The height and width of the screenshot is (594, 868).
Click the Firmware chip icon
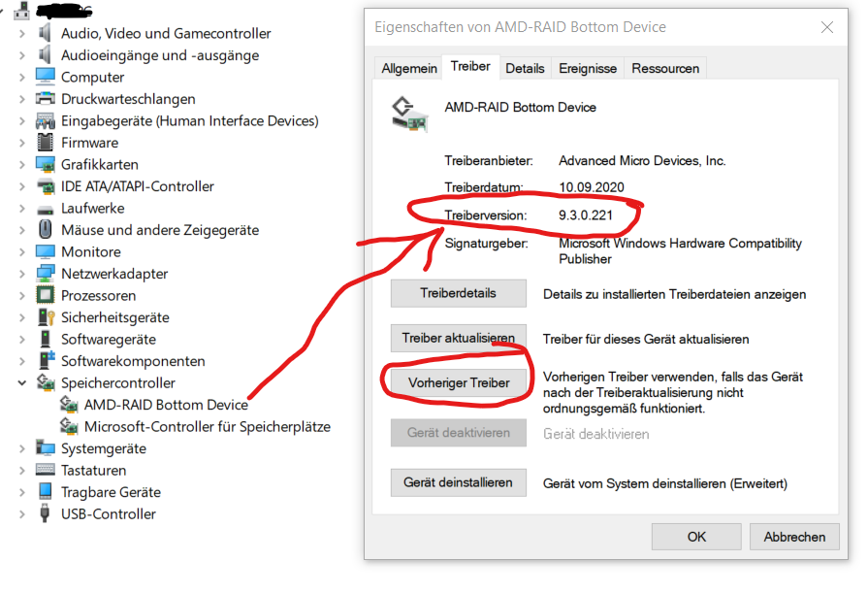[x=45, y=143]
